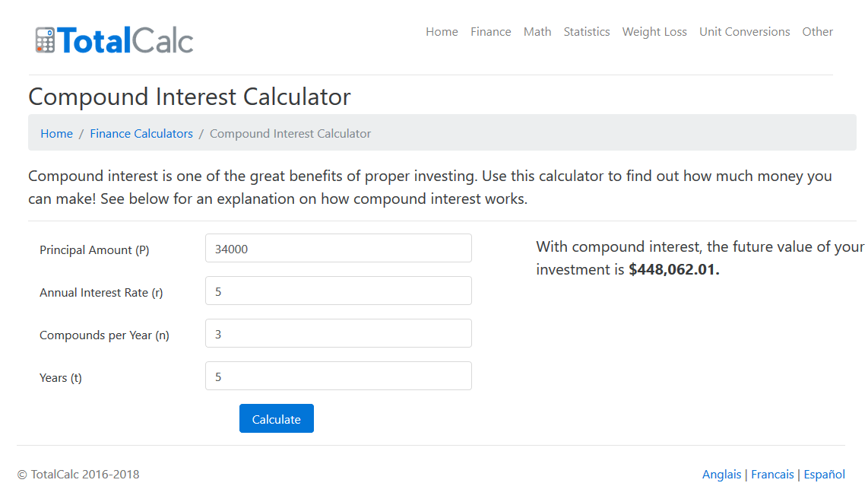Viewport: 868px width, 502px height.
Task: Click the TotalCalc calculator logo icon
Action: [x=45, y=40]
